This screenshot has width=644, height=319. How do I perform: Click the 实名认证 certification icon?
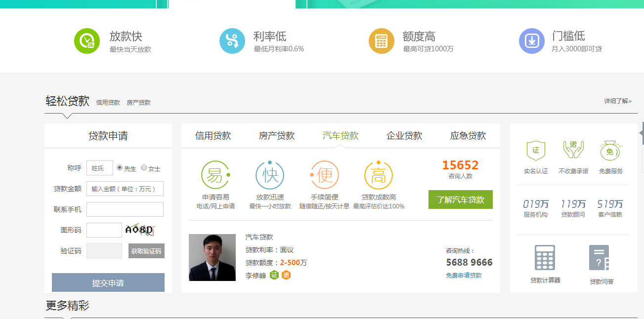point(536,151)
